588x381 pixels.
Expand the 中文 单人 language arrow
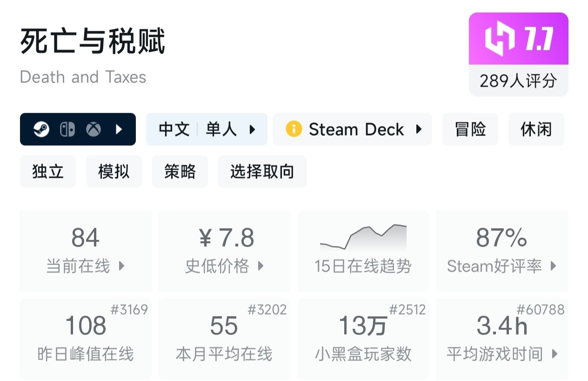coord(252,129)
